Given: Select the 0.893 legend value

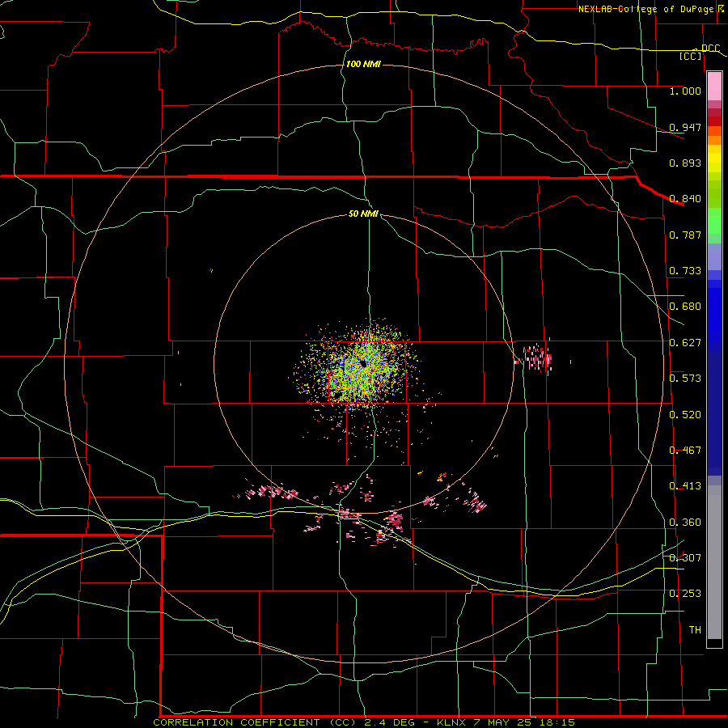Looking at the screenshot, I should point(685,163).
